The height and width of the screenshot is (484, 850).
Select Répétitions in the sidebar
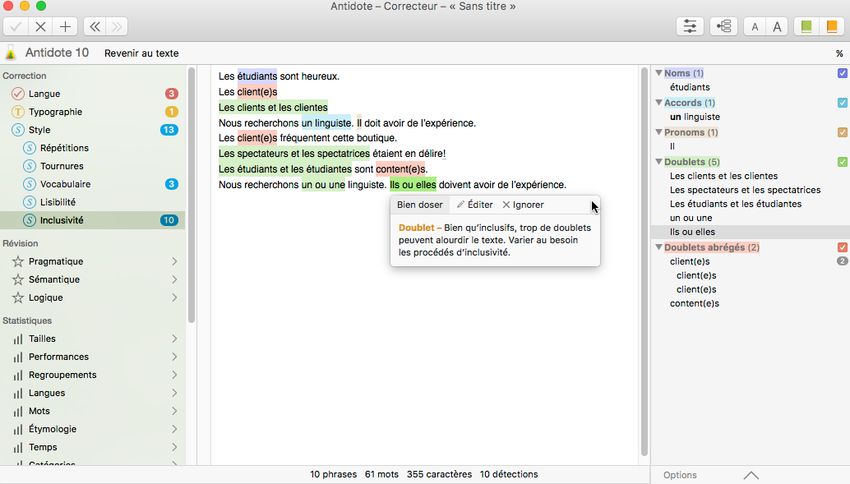tap(93, 148)
